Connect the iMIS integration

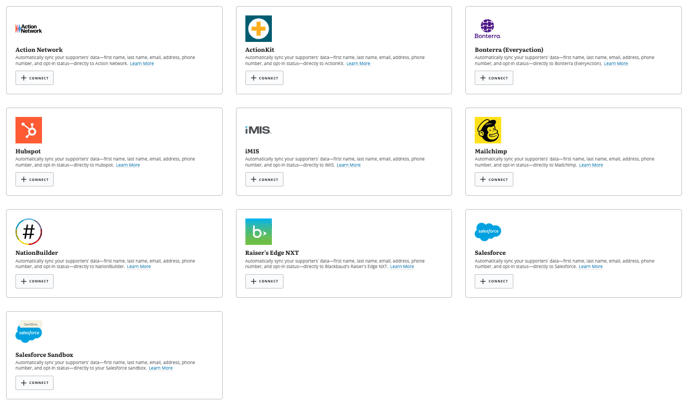click(264, 180)
